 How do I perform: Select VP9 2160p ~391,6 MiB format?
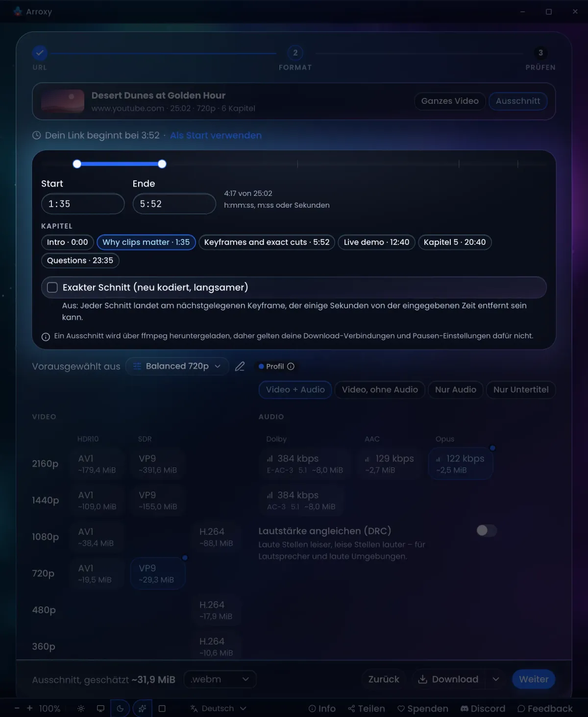point(158,464)
